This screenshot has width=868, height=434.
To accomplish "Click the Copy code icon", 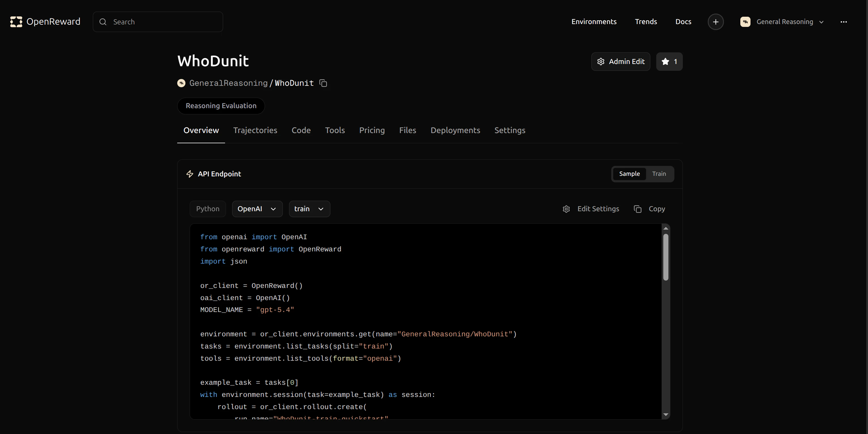I will coord(637,209).
